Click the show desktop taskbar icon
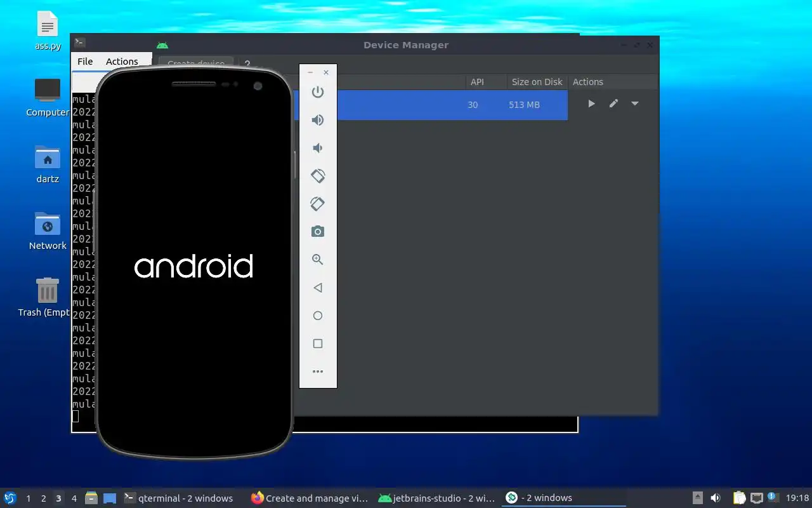The width and height of the screenshot is (812, 508). click(110, 498)
